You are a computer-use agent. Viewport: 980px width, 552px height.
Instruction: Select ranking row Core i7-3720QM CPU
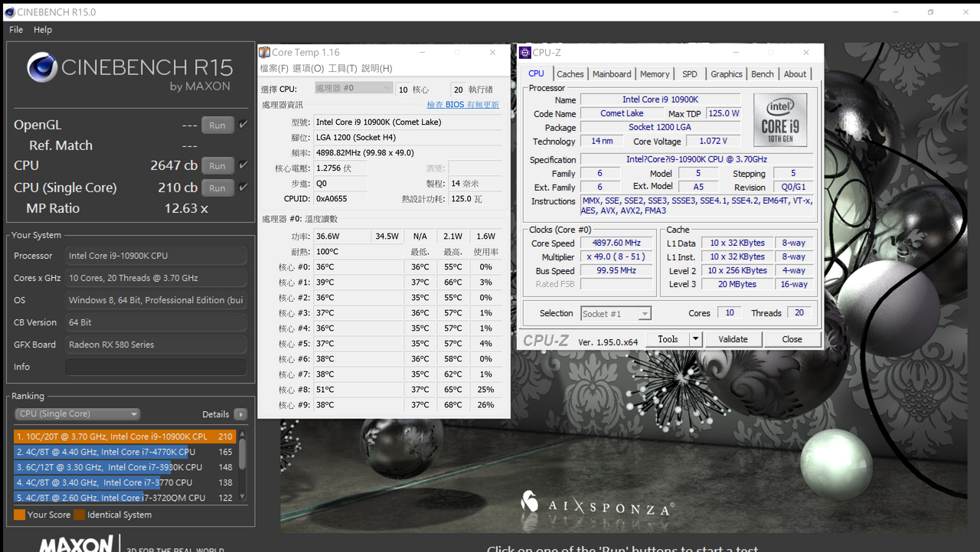(x=125, y=498)
